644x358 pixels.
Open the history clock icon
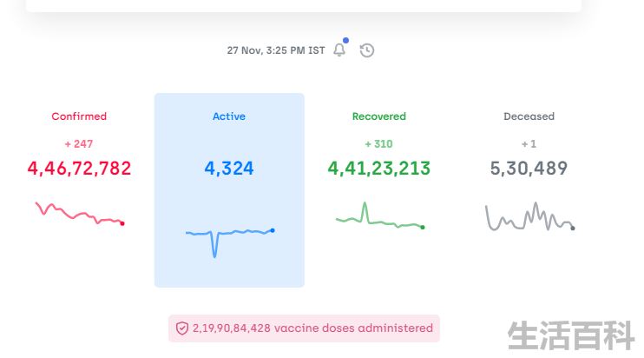click(x=367, y=50)
